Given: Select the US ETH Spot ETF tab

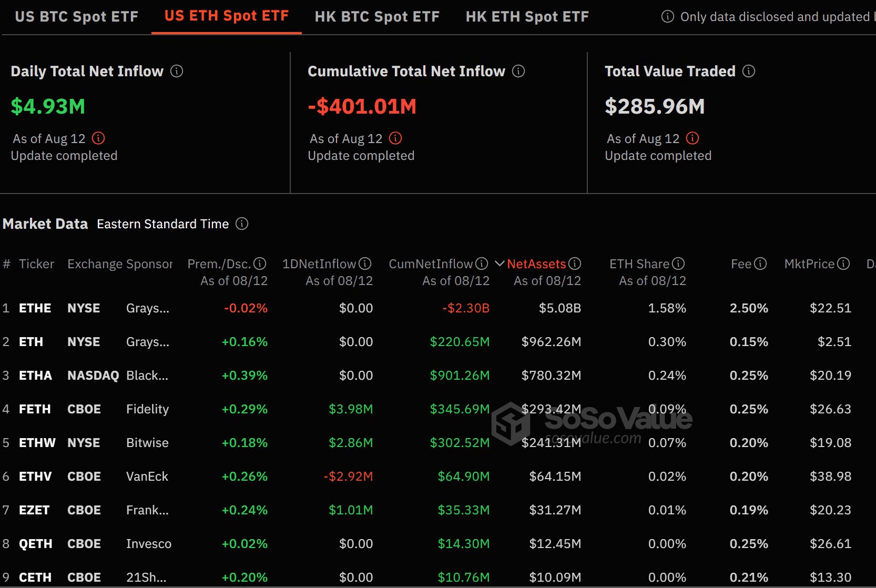Looking at the screenshot, I should tap(227, 16).
